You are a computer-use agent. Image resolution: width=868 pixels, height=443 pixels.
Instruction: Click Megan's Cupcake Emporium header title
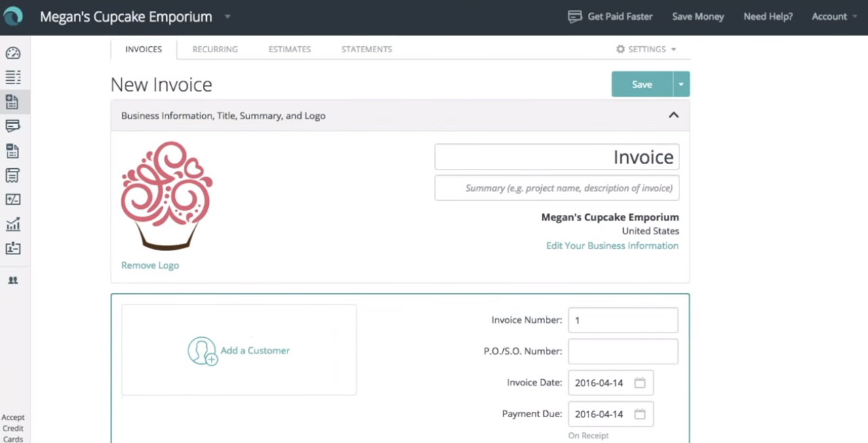126,16
